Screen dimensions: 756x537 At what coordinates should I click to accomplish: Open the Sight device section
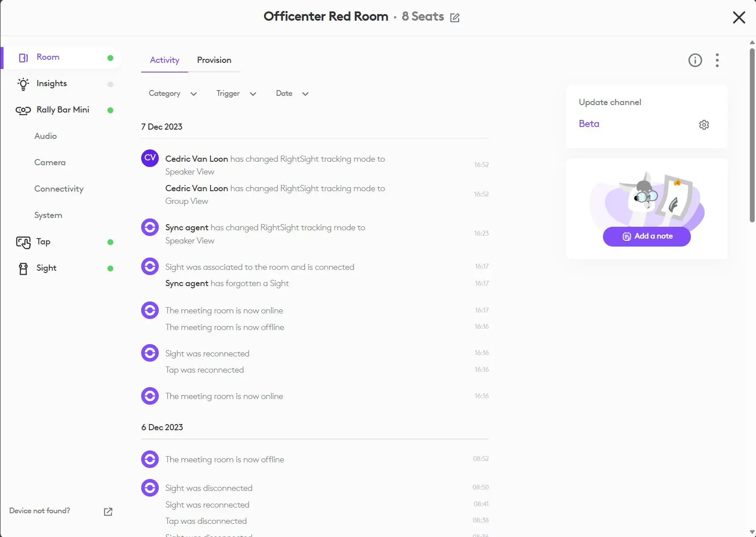pyautogui.click(x=46, y=268)
